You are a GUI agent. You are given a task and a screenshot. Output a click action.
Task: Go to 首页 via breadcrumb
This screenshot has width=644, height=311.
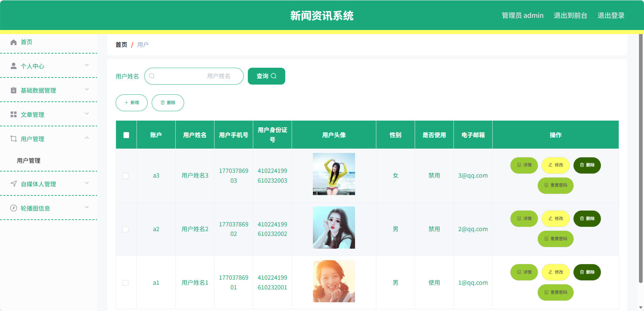point(121,45)
